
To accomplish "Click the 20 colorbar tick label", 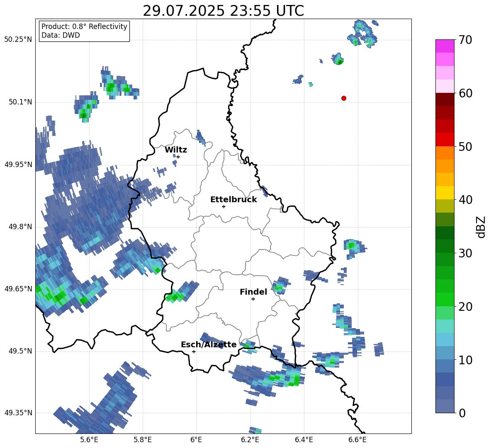I will (x=465, y=306).
